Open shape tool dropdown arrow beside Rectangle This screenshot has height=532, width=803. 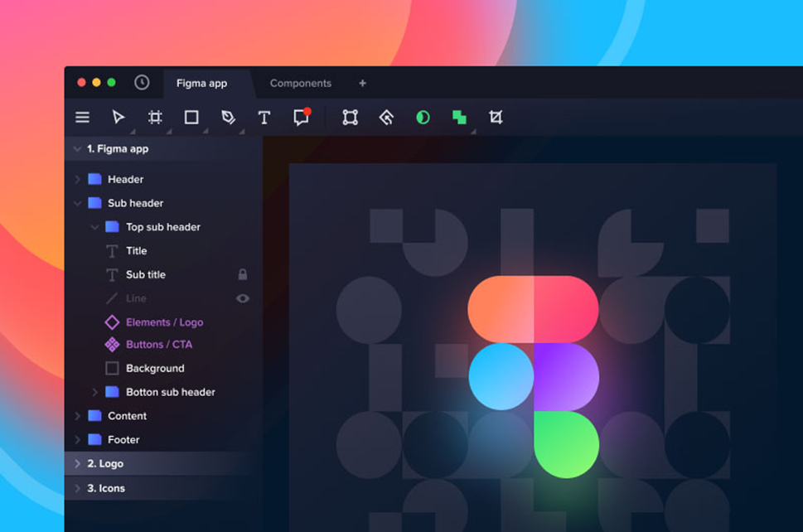point(206,132)
